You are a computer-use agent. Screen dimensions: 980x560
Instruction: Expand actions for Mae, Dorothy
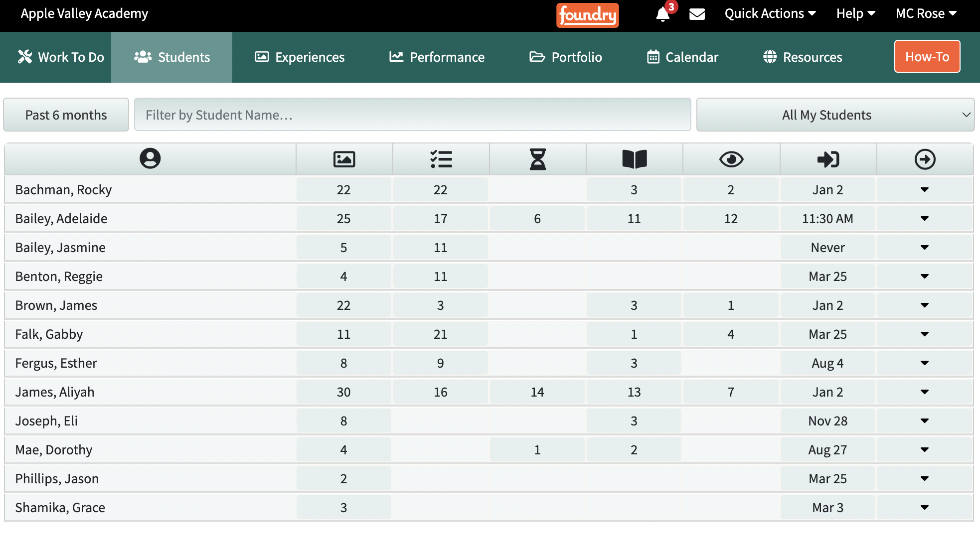point(925,450)
